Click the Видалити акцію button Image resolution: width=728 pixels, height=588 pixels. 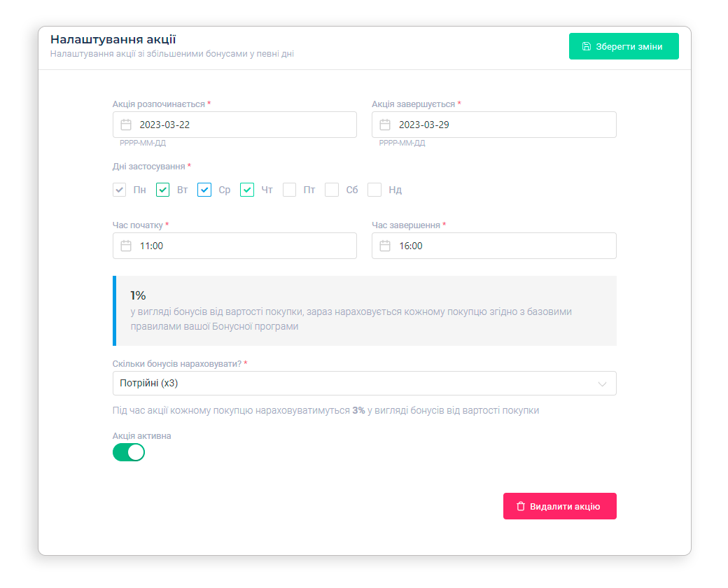pyautogui.click(x=560, y=506)
